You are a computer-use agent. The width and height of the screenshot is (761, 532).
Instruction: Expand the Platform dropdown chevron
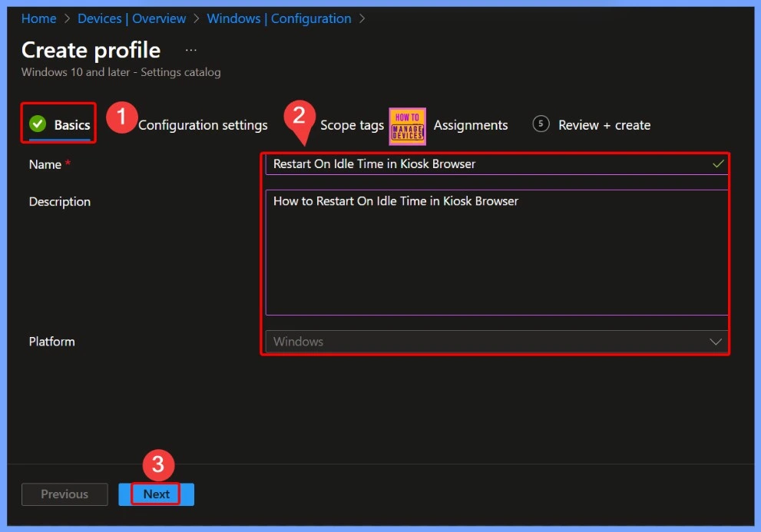coord(716,342)
